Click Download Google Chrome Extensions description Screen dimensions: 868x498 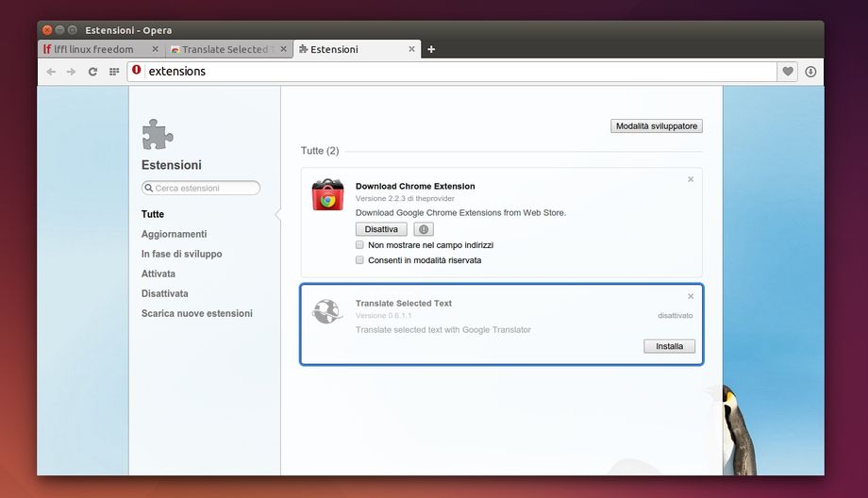[460, 212]
